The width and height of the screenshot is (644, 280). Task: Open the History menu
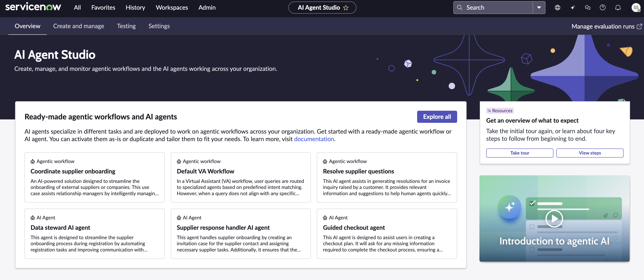coord(135,8)
